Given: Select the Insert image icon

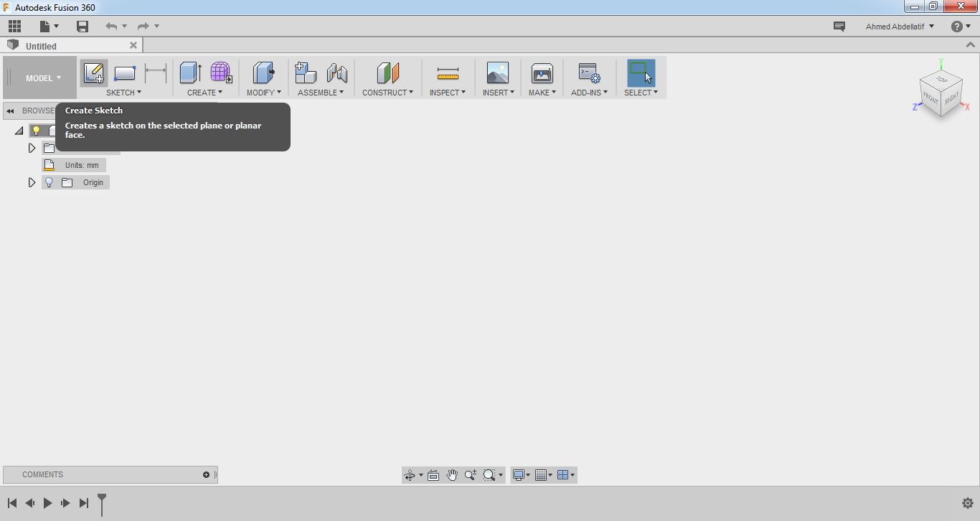Looking at the screenshot, I should [x=497, y=72].
